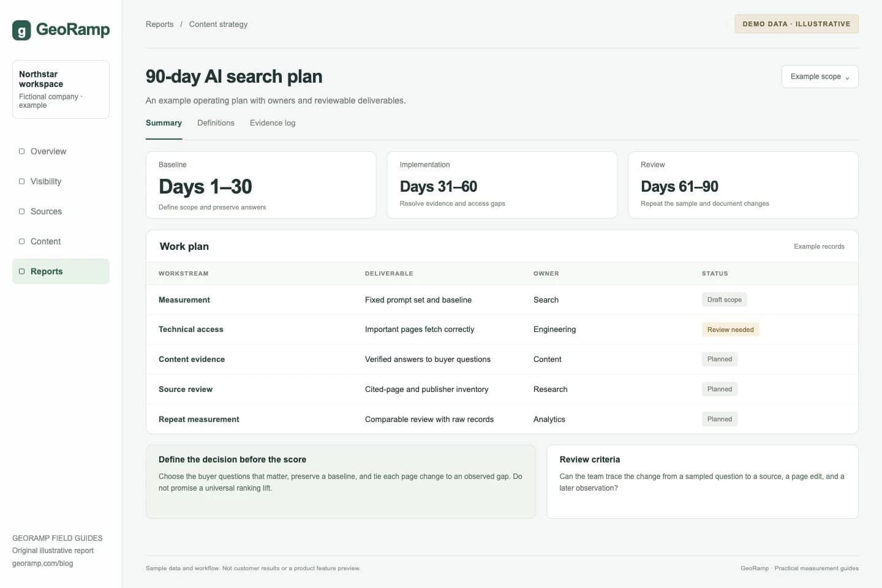
Task: Click the Draft scope status badge
Action: (724, 300)
